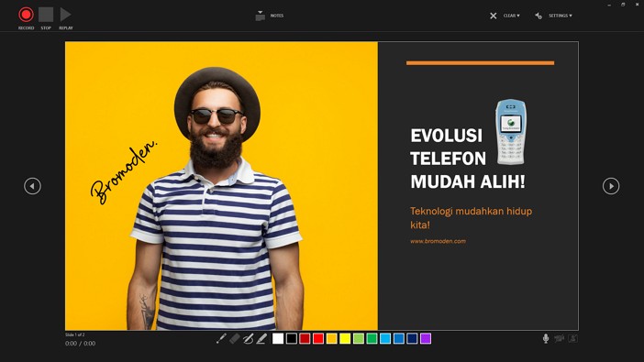644x362 pixels.
Task: Replay the recorded narration
Action: [65, 15]
